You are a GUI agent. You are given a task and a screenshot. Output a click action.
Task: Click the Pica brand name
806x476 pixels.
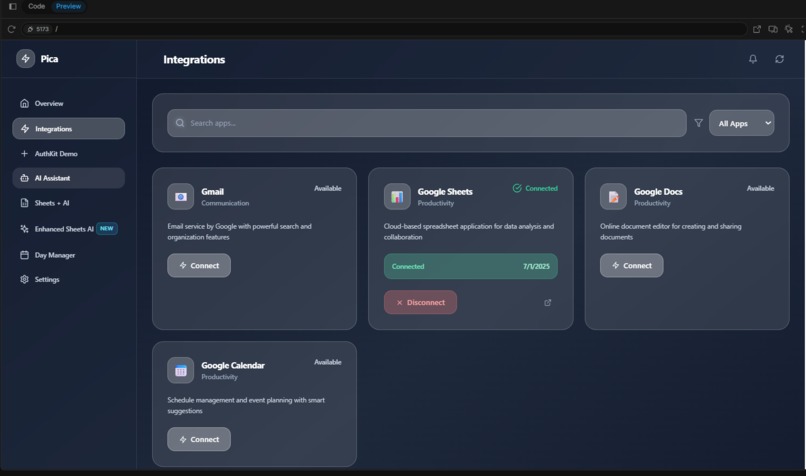click(x=49, y=59)
